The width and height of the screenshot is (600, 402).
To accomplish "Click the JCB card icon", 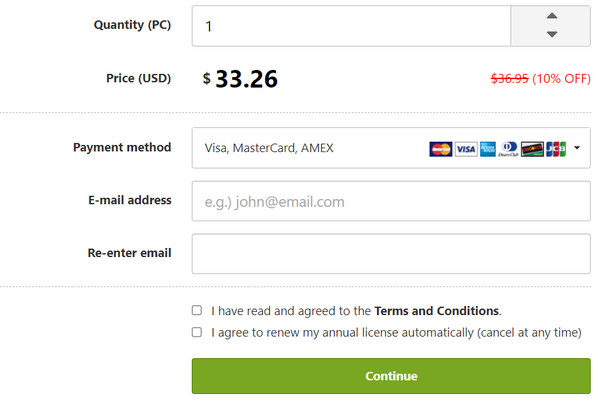I will pyautogui.click(x=556, y=149).
